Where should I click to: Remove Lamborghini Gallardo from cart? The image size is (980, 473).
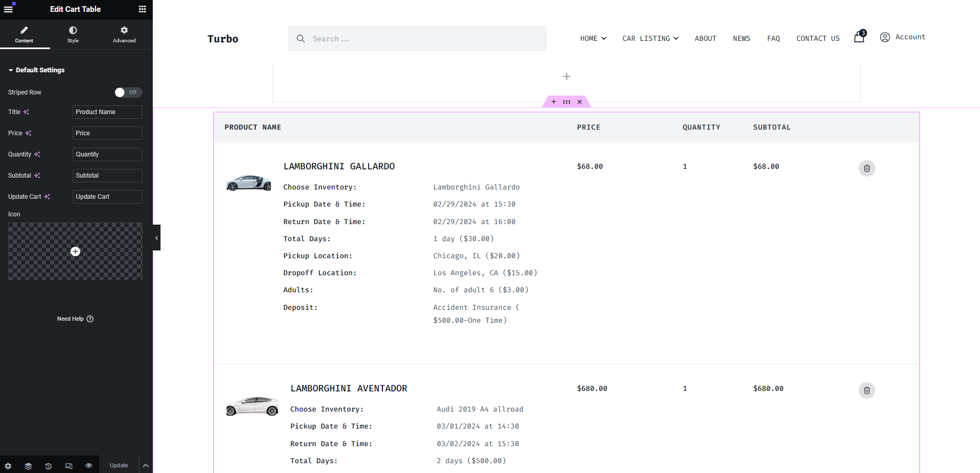tap(867, 168)
